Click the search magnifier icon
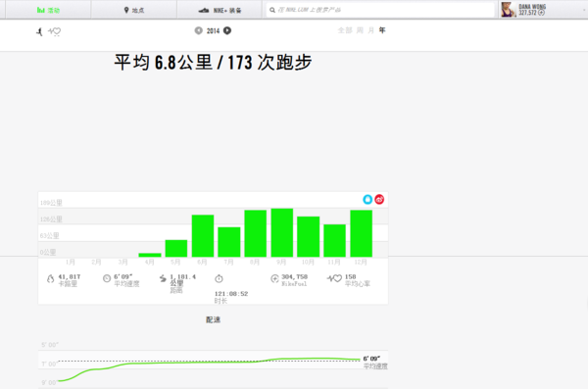 [272, 10]
